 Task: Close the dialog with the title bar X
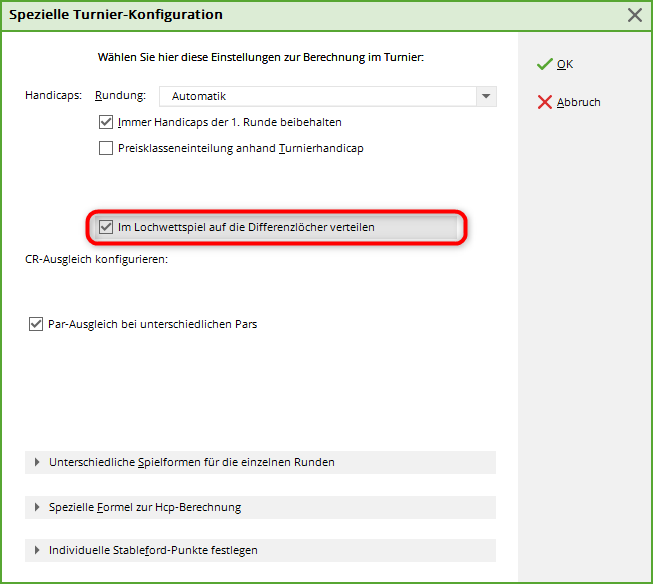point(634,15)
